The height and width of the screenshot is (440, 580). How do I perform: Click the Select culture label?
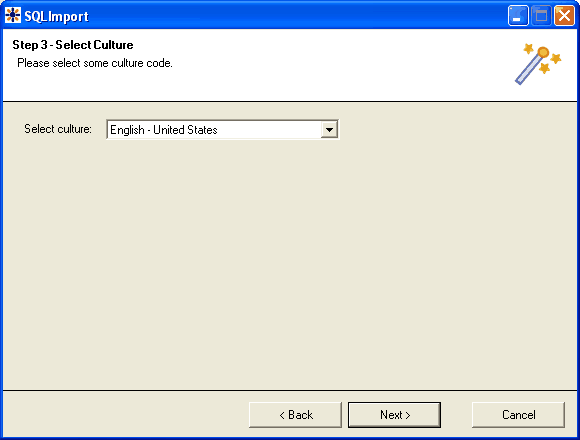tap(58, 129)
